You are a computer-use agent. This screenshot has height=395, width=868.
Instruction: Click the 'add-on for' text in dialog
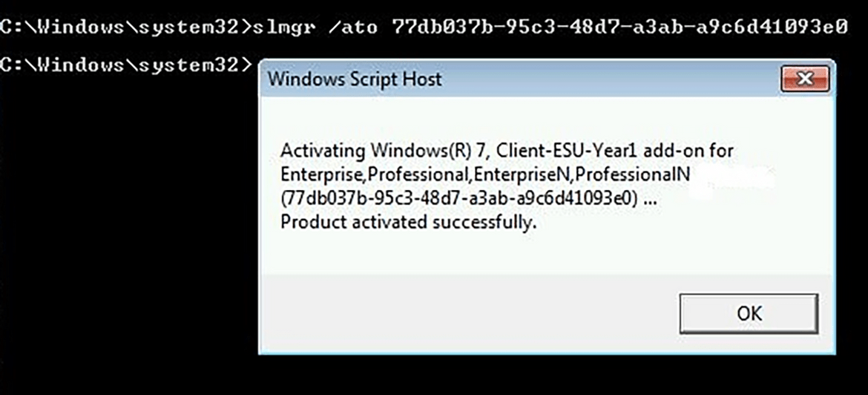coord(680,151)
